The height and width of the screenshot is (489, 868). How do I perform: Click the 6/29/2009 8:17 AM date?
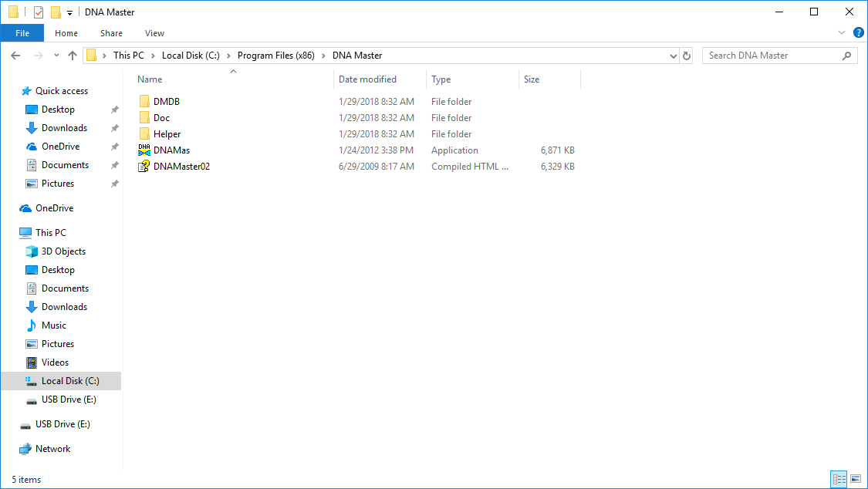(x=377, y=166)
